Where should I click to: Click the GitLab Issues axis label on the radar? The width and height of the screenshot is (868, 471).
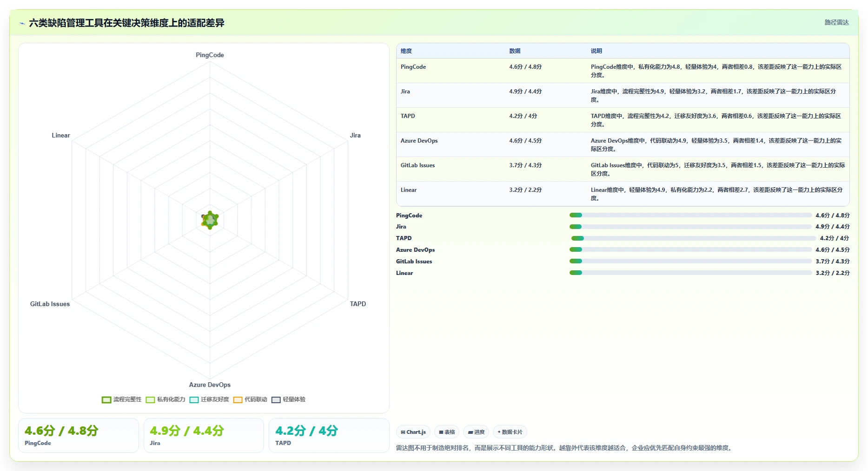50,304
